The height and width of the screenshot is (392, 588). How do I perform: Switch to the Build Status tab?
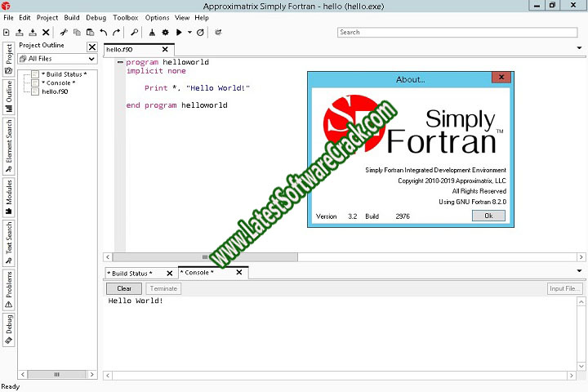130,273
